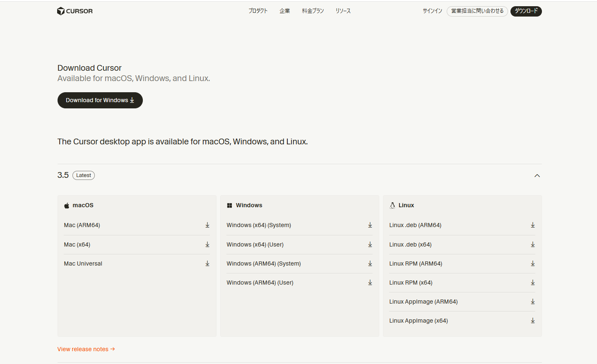Click the サインイン link
Image resolution: width=597 pixels, height=364 pixels.
(432, 11)
